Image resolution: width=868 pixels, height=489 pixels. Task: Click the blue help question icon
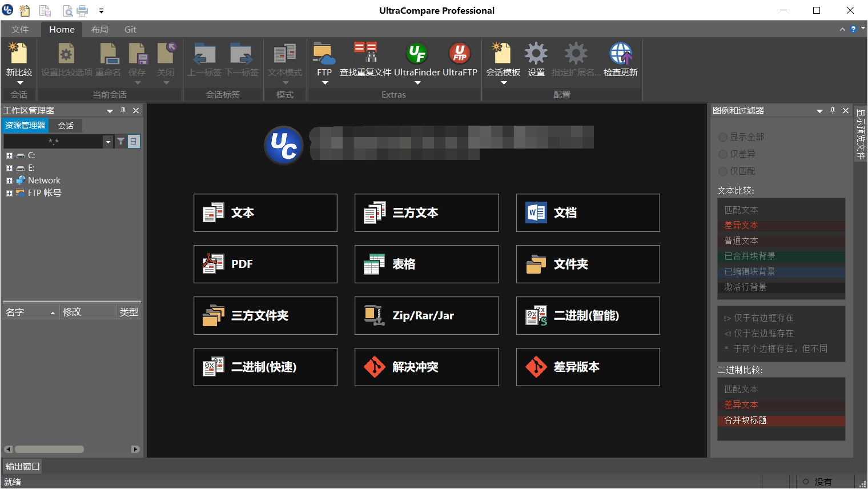click(x=853, y=29)
